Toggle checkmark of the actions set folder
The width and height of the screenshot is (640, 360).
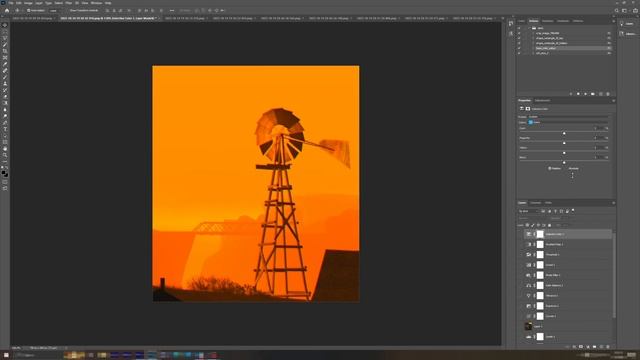coord(519,28)
